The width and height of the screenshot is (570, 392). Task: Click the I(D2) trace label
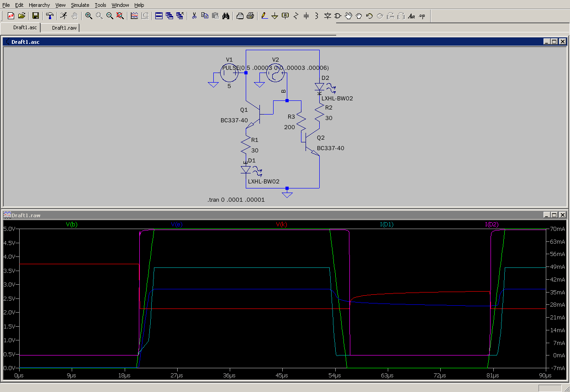pos(491,225)
